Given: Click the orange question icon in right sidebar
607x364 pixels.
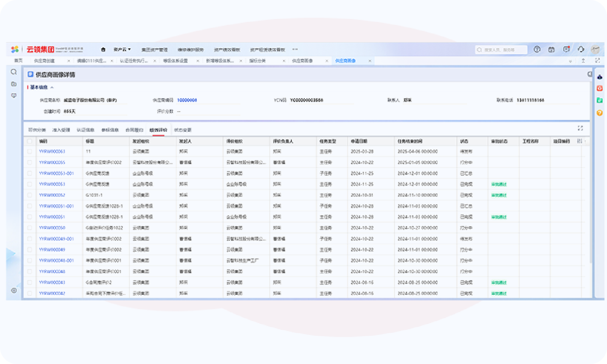Looking at the screenshot, I should pyautogui.click(x=599, y=113).
